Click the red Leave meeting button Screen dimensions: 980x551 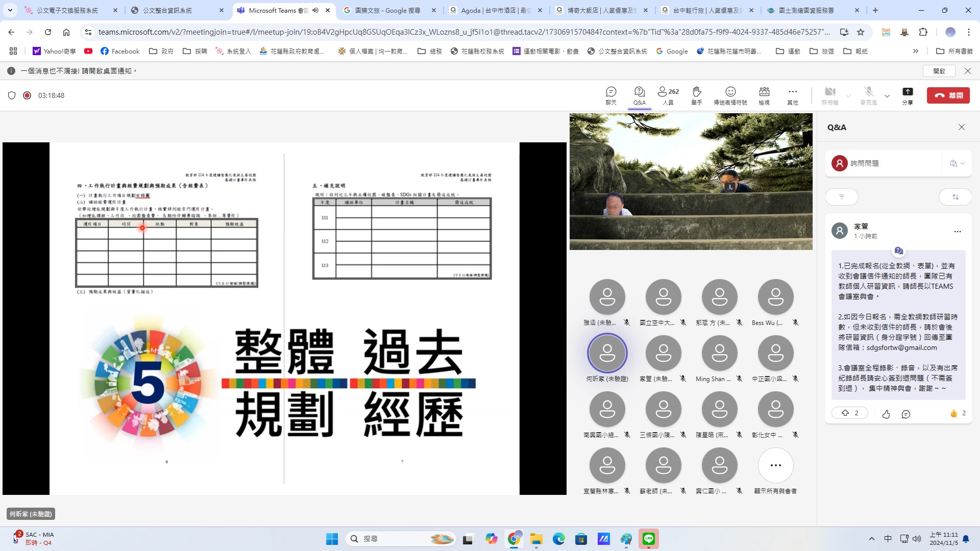click(948, 95)
